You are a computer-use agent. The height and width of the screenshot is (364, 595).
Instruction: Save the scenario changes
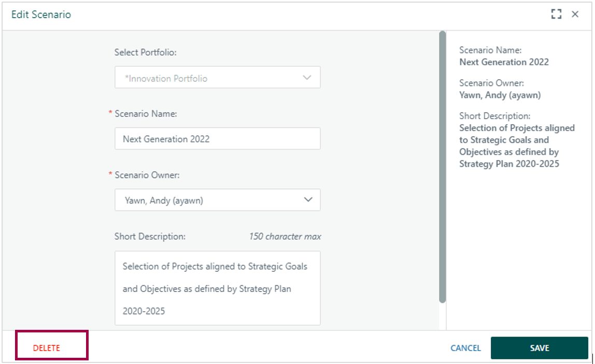539,348
